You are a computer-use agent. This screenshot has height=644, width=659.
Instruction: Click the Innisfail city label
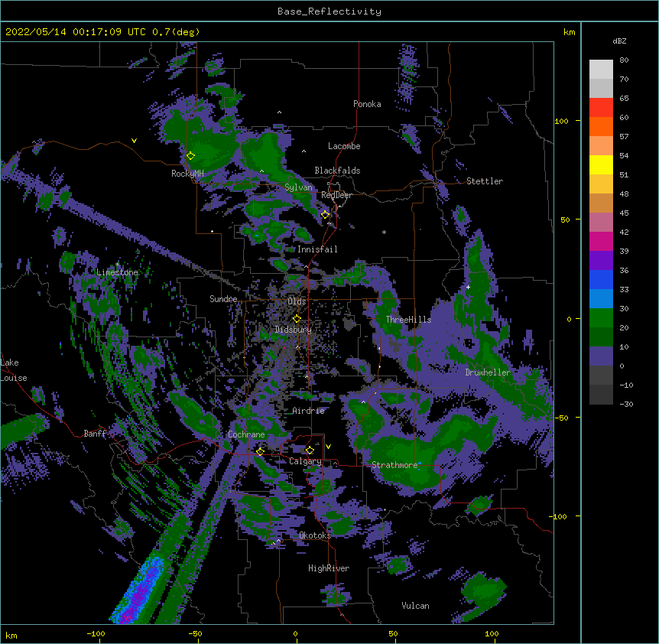click(317, 249)
